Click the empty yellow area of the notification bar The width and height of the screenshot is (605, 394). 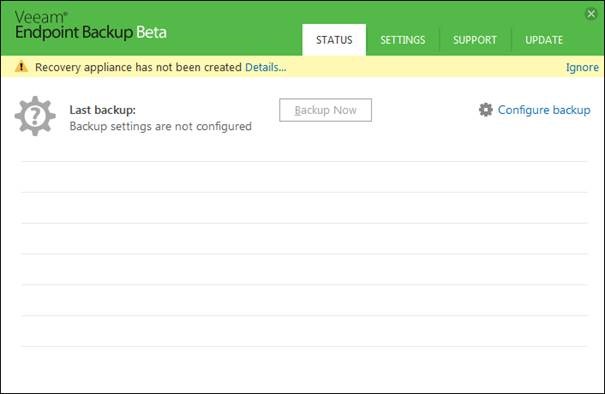coord(424,67)
